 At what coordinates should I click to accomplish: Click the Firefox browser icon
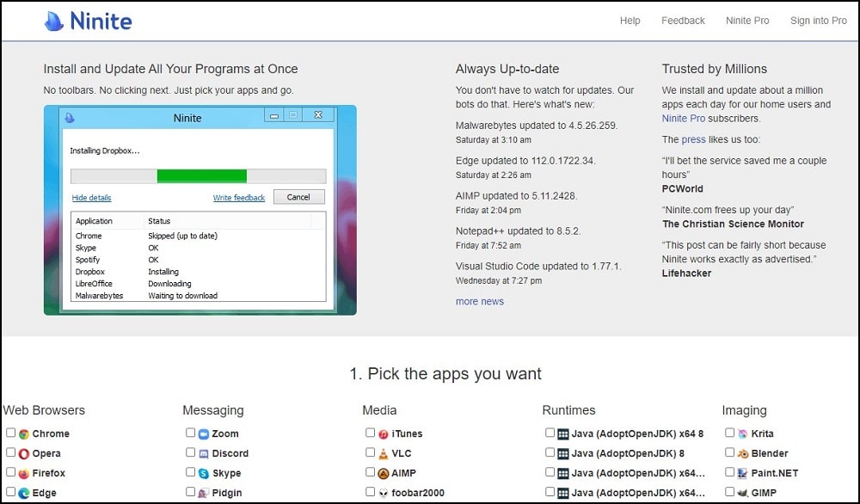tap(23, 474)
